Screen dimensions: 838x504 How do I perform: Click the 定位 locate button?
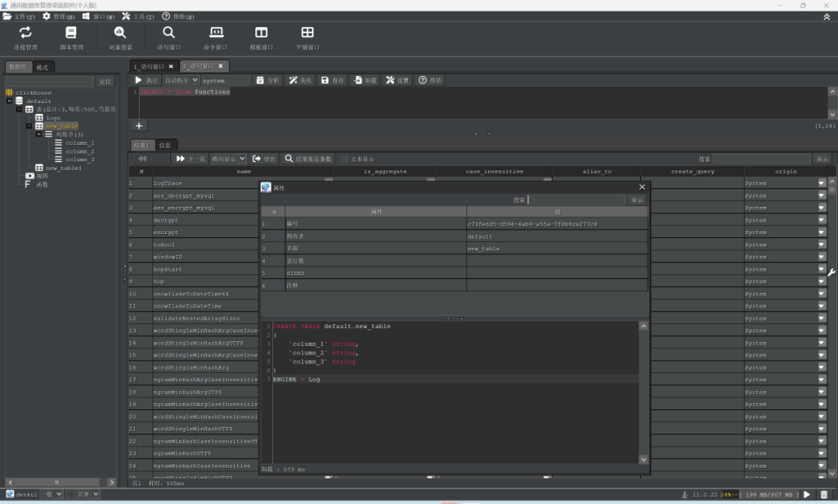coord(105,81)
